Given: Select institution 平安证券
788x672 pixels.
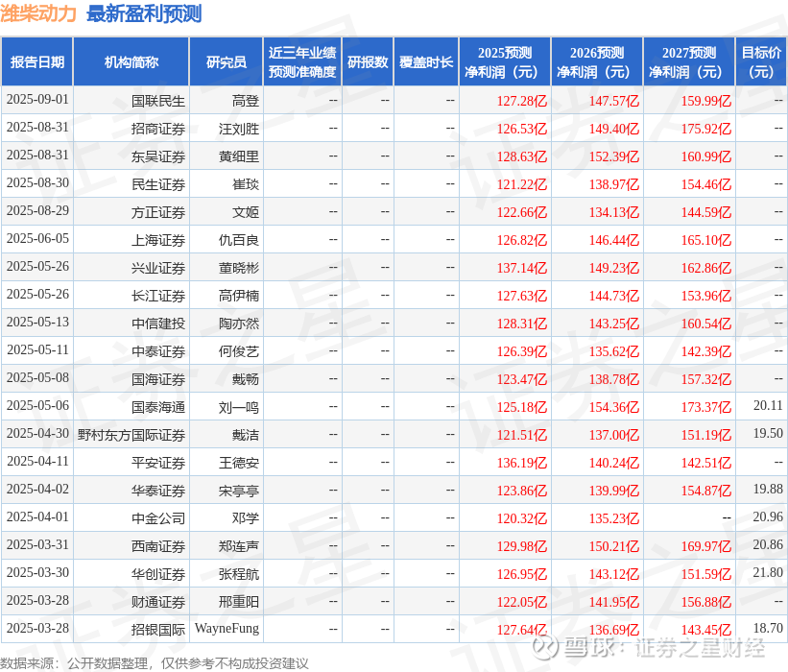Looking at the screenshot, I should click(158, 463).
